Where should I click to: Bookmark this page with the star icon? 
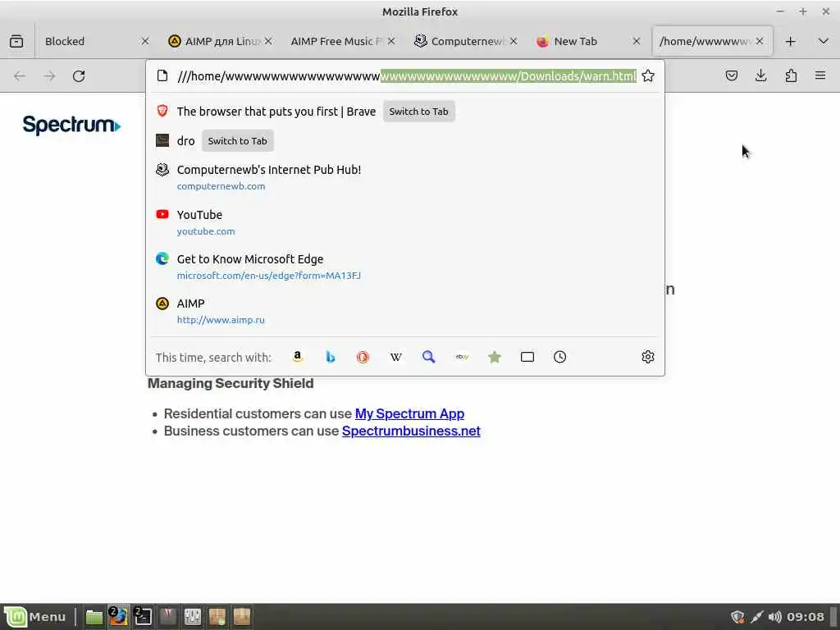[648, 76]
